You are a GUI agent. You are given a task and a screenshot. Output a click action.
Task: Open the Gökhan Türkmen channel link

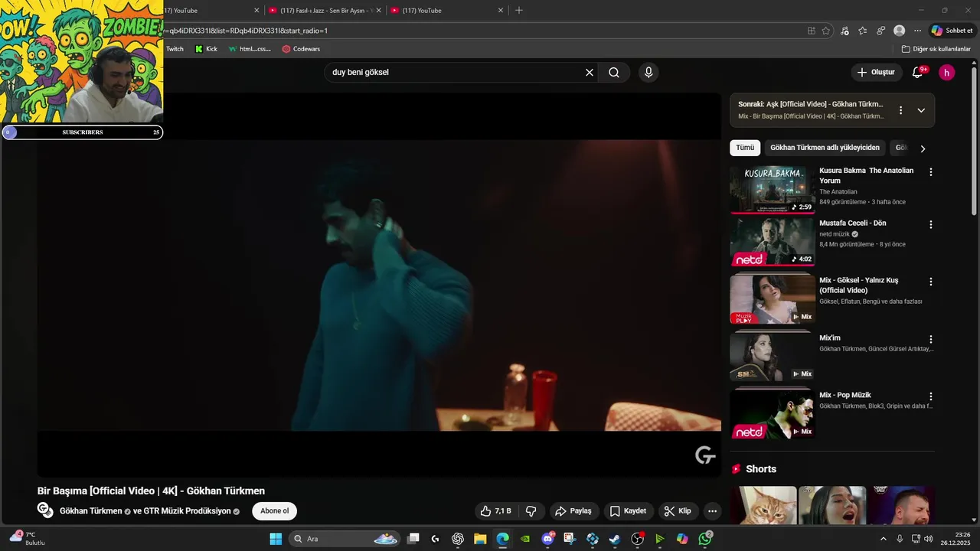click(91, 511)
